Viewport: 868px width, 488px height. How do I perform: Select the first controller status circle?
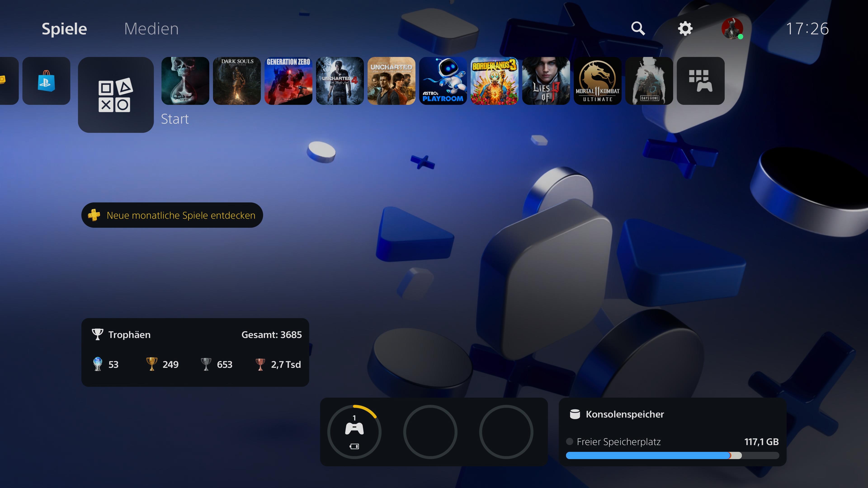click(x=354, y=432)
